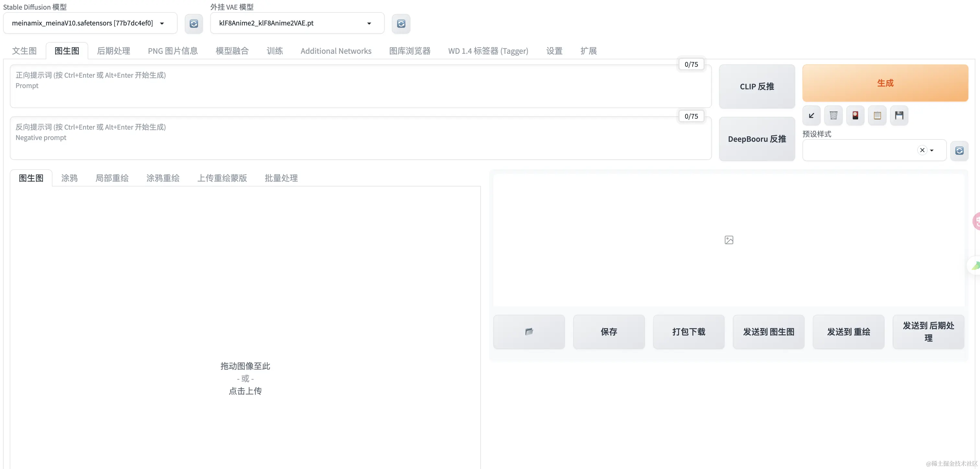Click the 发送到 图生图 button
This screenshot has height=469, width=980.
pos(769,331)
